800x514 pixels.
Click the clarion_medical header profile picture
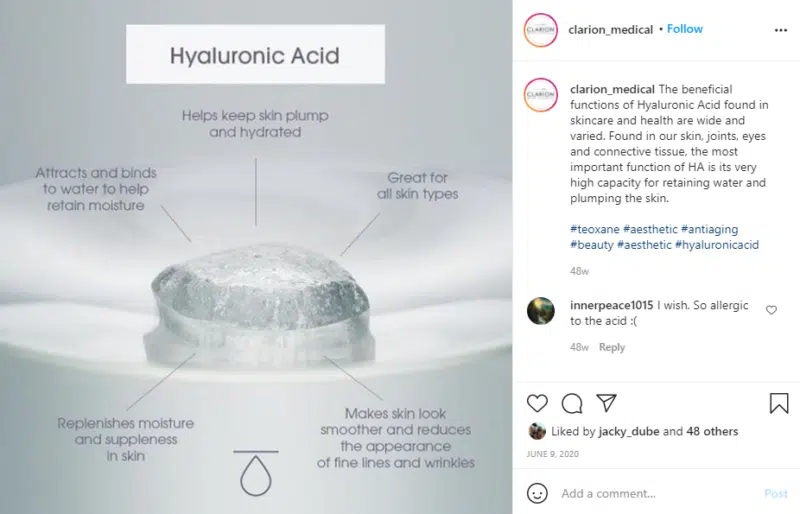pyautogui.click(x=540, y=30)
